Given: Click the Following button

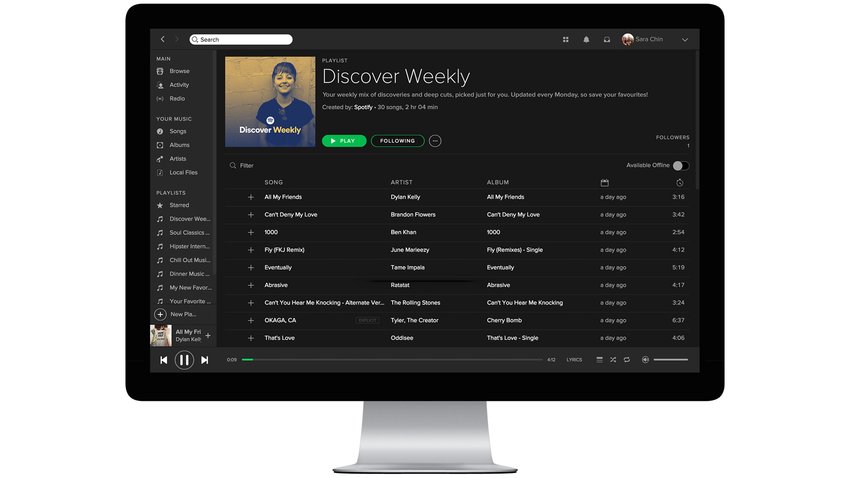Looking at the screenshot, I should click(x=397, y=141).
